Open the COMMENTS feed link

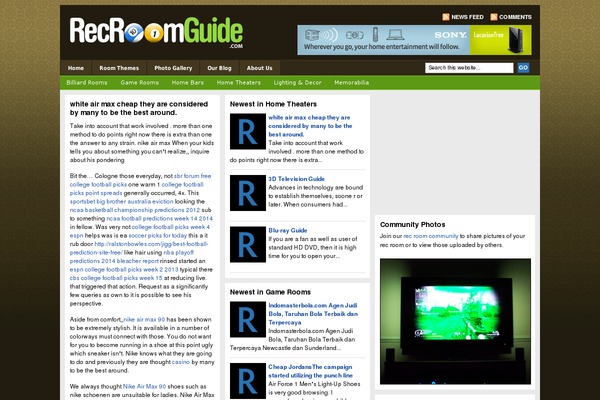pyautogui.click(x=515, y=17)
